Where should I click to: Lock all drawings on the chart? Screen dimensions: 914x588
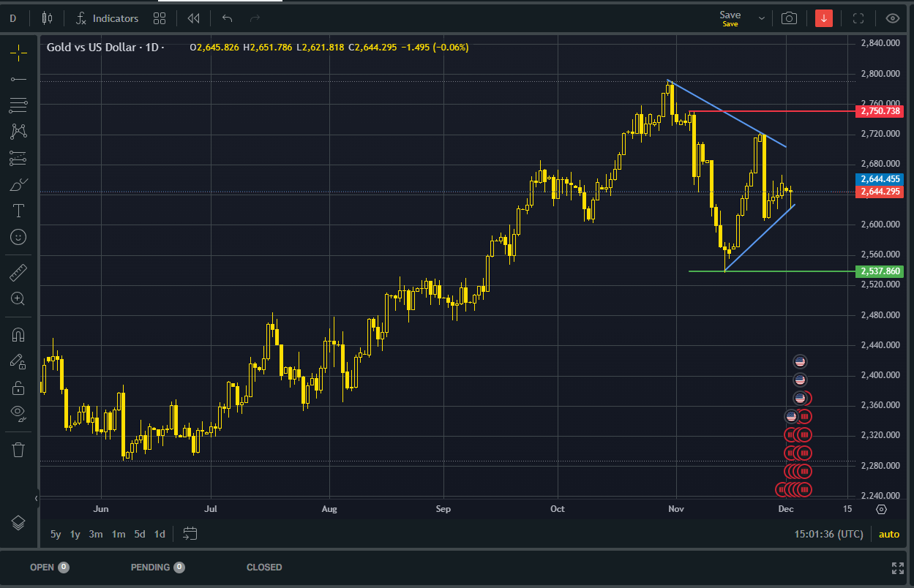[x=18, y=388]
